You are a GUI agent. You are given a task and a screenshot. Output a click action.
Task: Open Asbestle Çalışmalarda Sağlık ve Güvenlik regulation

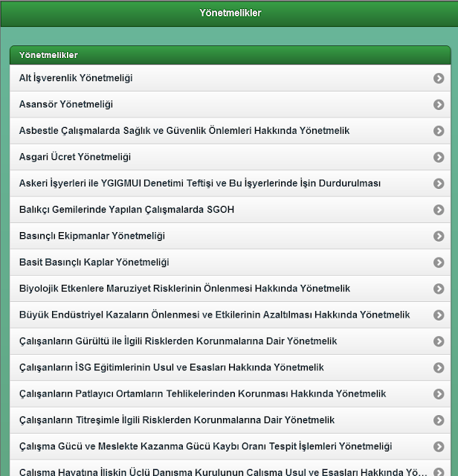click(230, 131)
